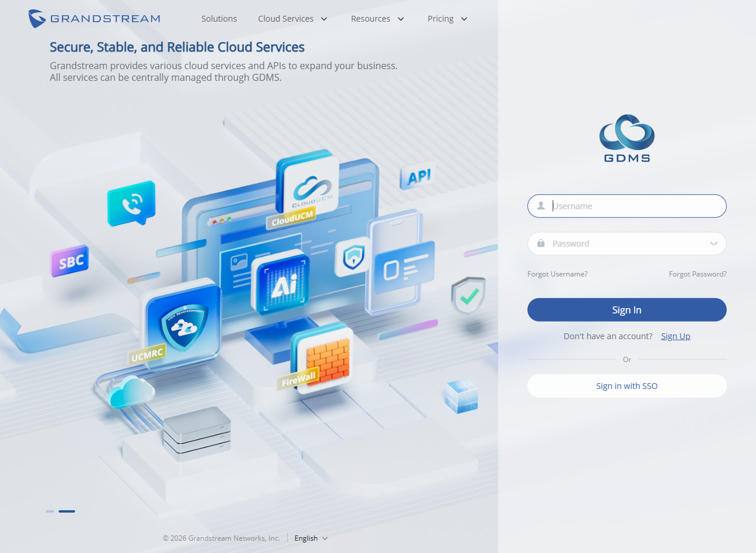Click the Sign In button
The width and height of the screenshot is (756, 553).
point(627,310)
